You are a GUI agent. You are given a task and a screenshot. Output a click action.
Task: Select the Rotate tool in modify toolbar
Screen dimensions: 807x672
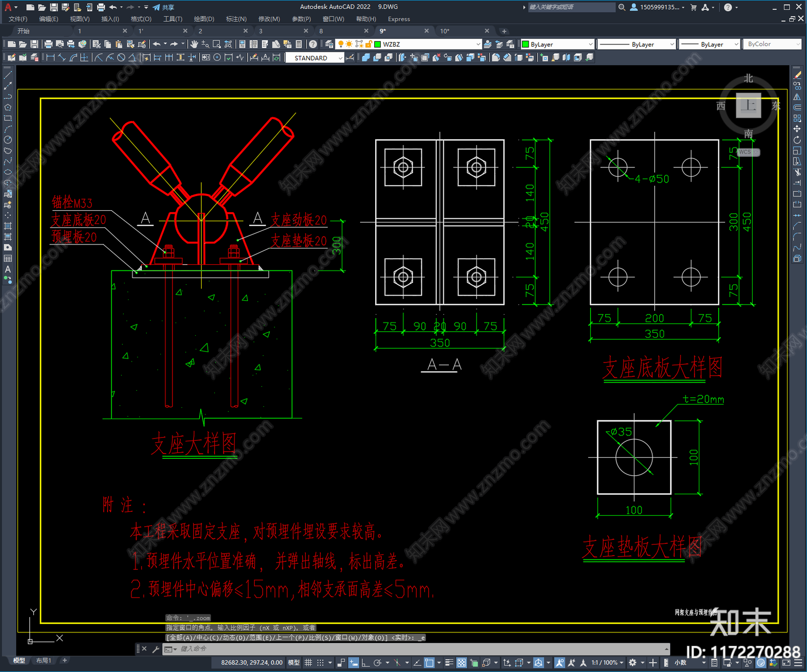797,140
